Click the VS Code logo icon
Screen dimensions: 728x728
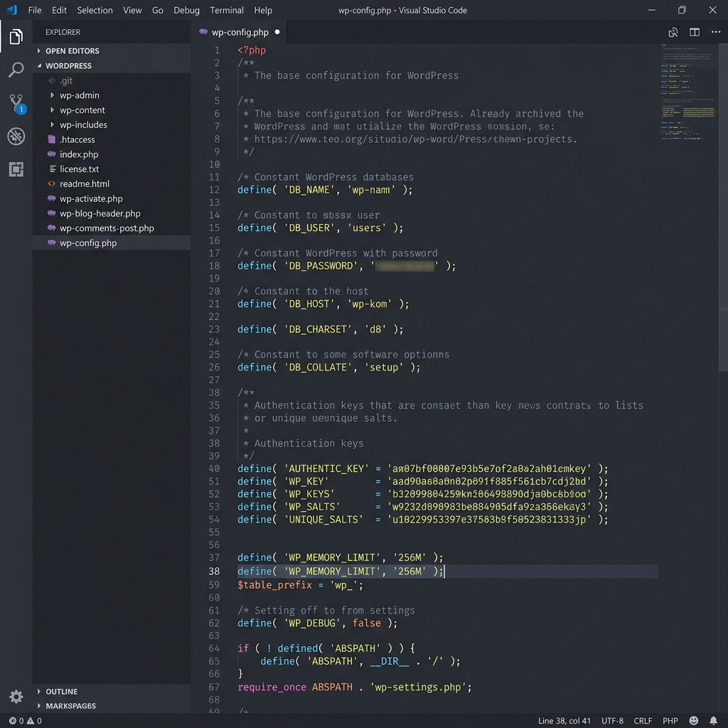tap(11, 10)
